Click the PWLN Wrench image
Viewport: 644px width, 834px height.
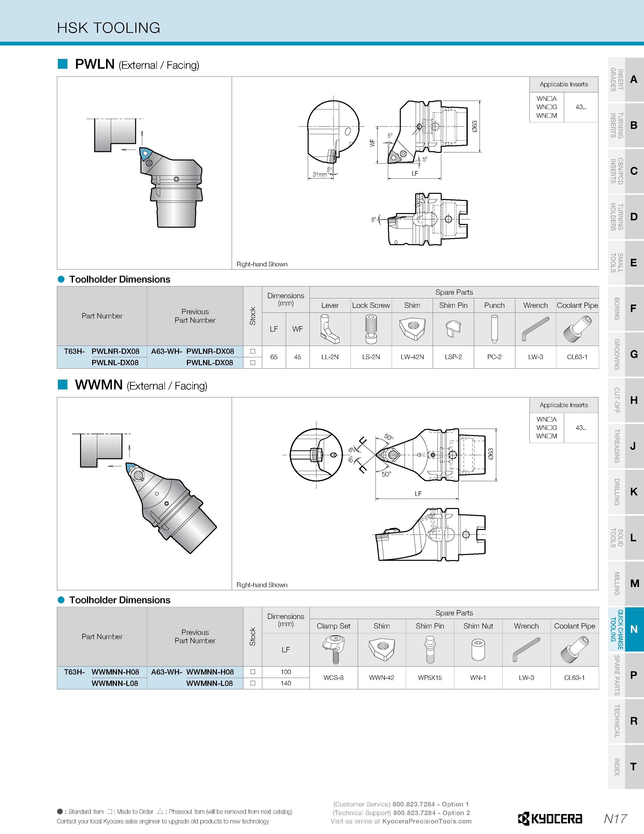[536, 329]
